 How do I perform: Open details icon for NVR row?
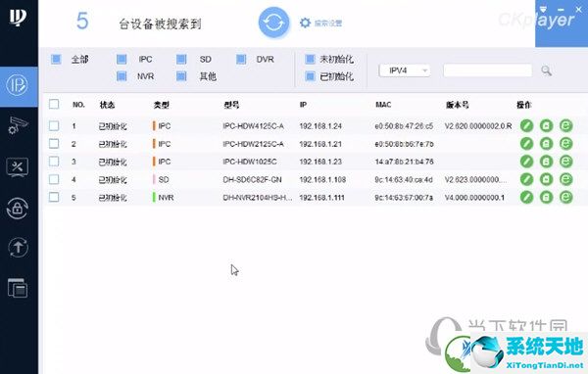pos(546,197)
